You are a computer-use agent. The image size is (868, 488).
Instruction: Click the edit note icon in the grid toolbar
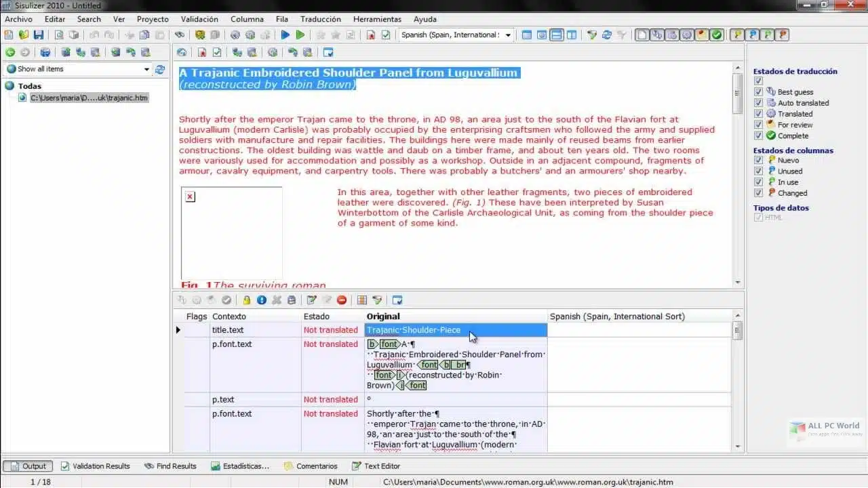pyautogui.click(x=312, y=300)
